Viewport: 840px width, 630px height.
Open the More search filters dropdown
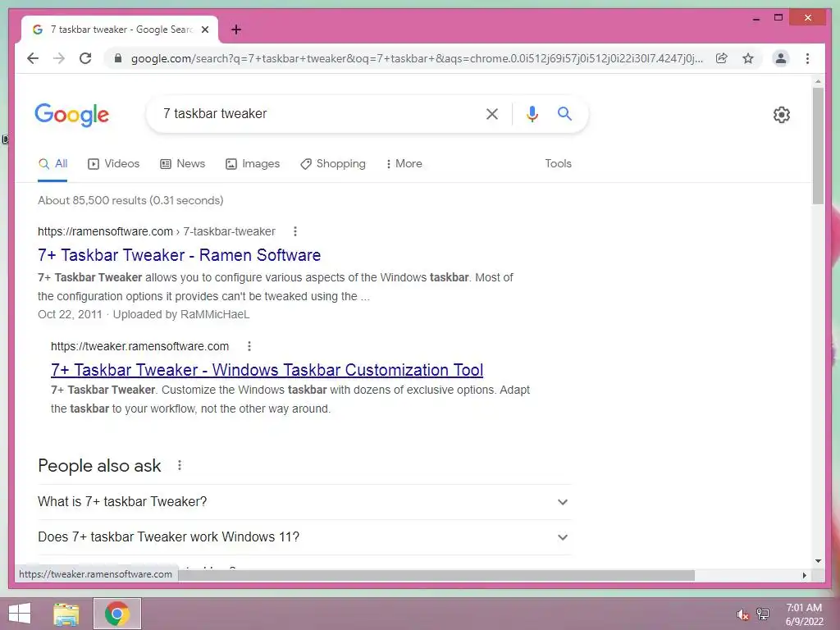pyautogui.click(x=404, y=164)
